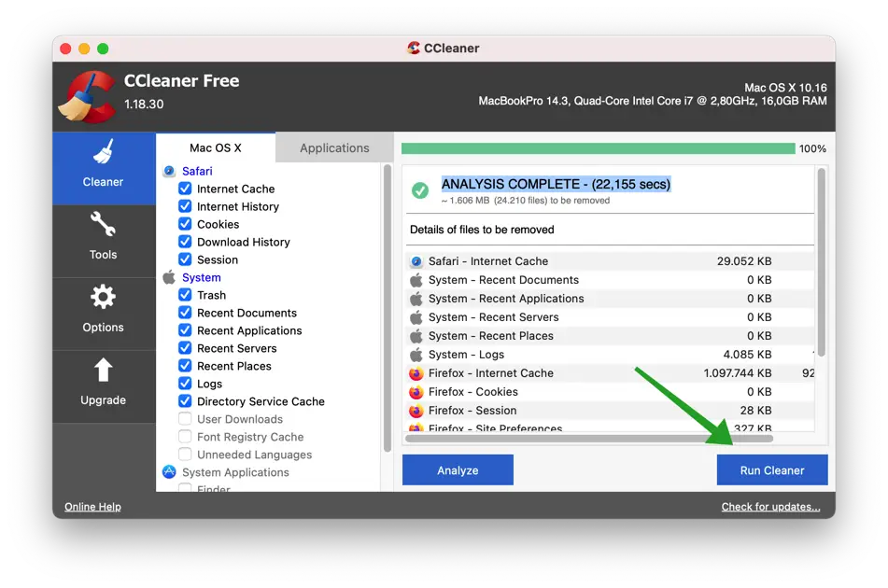The height and width of the screenshot is (588, 888).
Task: Click the CCleaner icon in title bar
Action: (414, 49)
